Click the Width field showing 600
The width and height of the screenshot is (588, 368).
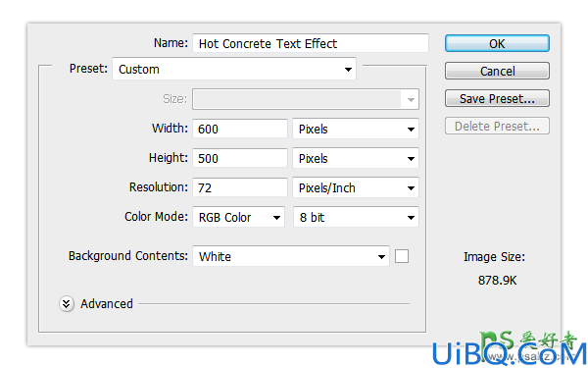pyautogui.click(x=240, y=130)
